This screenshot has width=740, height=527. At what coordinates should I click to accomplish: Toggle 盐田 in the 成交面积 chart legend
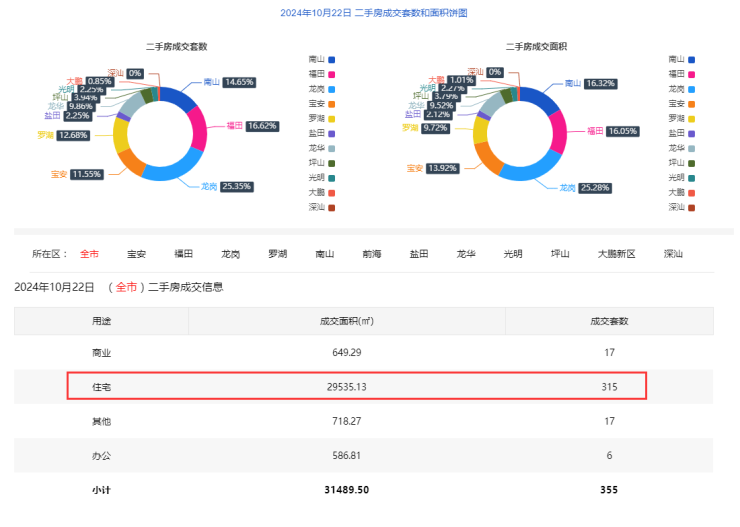[x=682, y=134]
